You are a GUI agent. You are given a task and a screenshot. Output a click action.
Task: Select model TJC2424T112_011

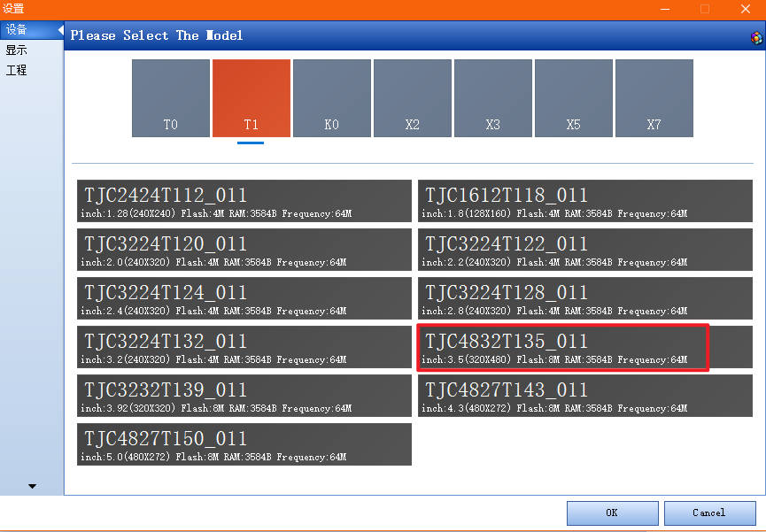(x=244, y=202)
